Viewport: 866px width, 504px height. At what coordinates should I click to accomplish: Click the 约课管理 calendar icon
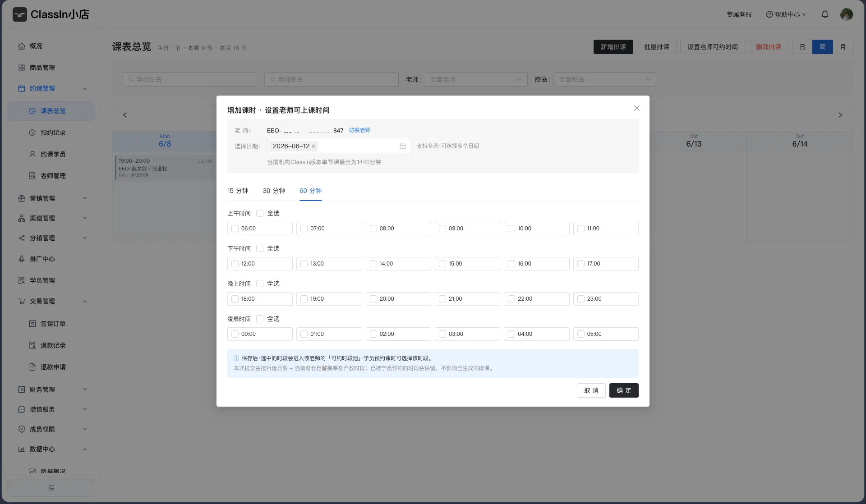[x=22, y=88]
